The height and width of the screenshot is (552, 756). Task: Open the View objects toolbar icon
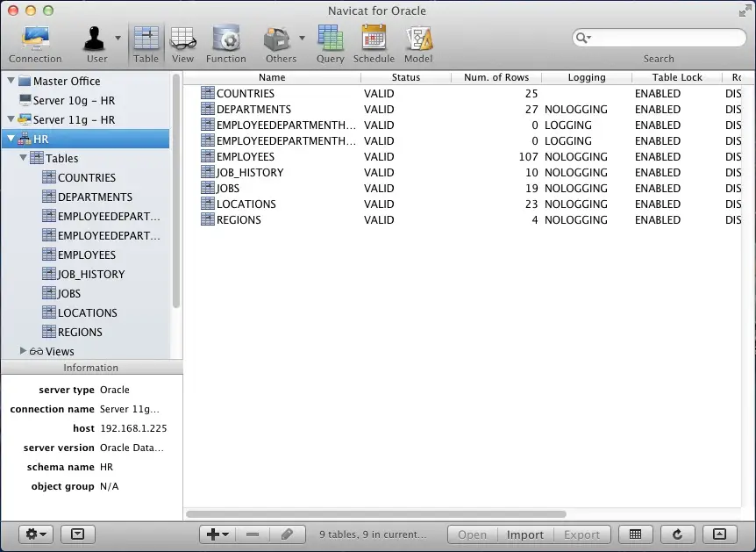pyautogui.click(x=182, y=45)
